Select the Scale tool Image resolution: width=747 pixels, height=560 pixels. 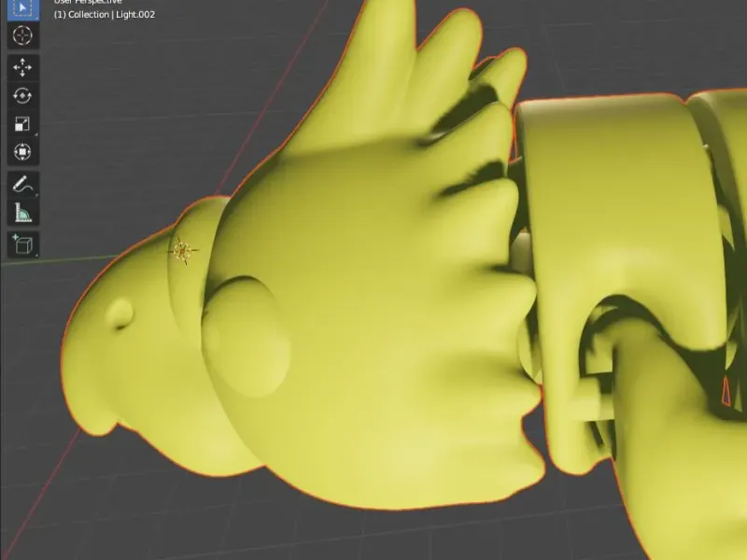pyautogui.click(x=22, y=124)
